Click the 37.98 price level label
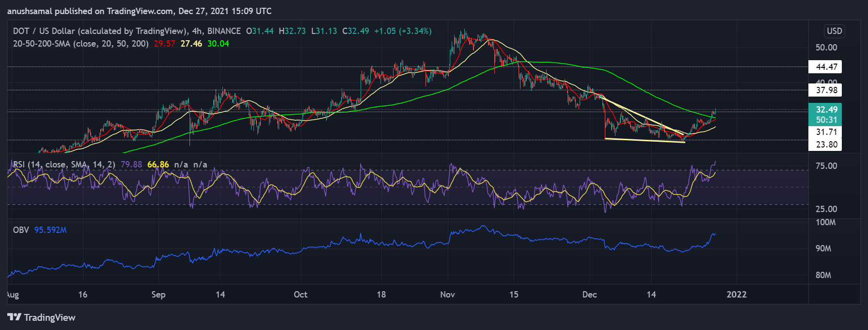The width and height of the screenshot is (868, 330). 825,90
